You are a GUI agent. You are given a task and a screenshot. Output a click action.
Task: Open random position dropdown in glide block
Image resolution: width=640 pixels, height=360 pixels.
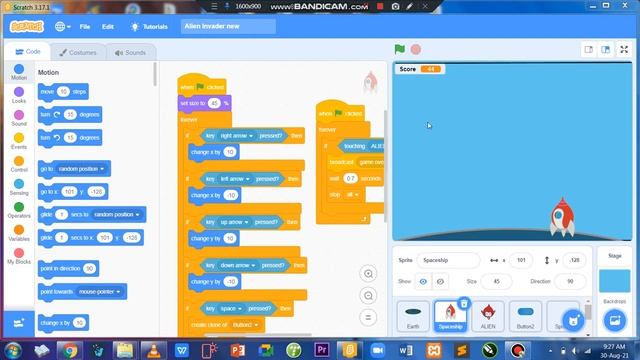(x=117, y=215)
